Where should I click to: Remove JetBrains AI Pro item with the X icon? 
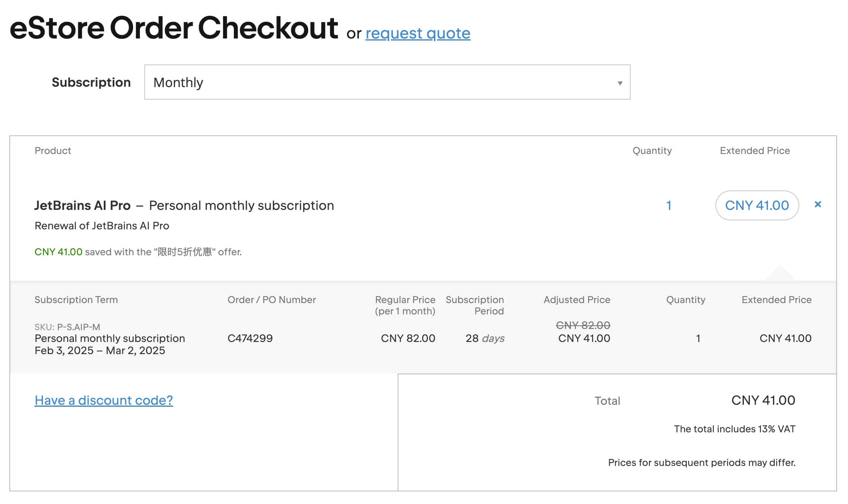click(818, 205)
